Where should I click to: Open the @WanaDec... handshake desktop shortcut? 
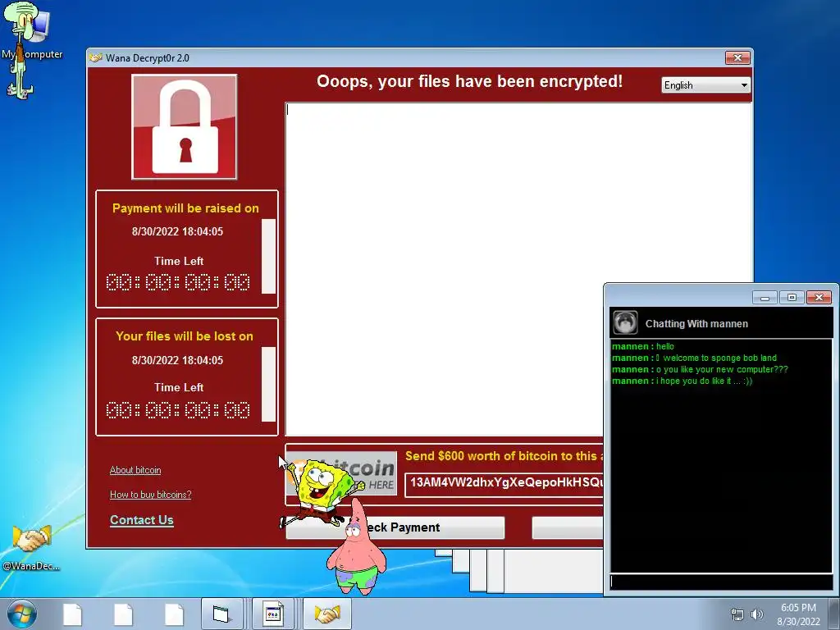(x=32, y=546)
